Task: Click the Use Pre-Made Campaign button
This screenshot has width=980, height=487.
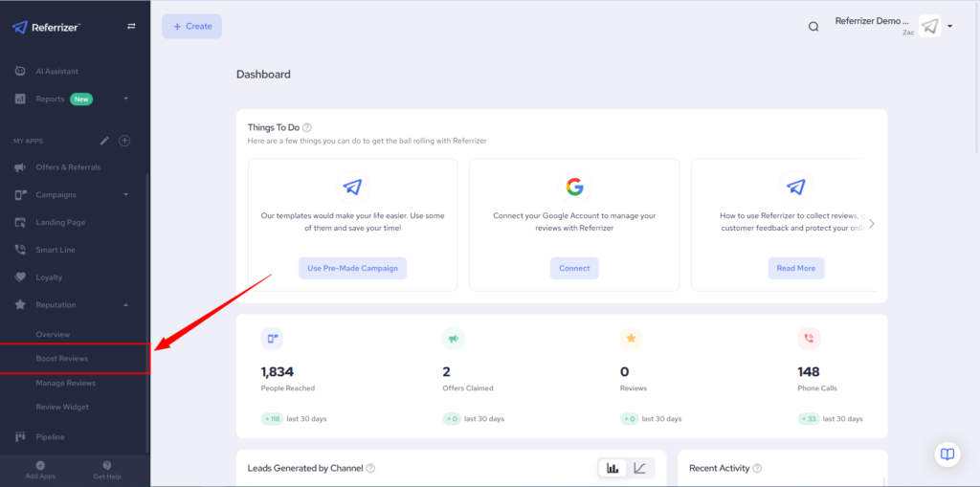Action: coord(352,268)
